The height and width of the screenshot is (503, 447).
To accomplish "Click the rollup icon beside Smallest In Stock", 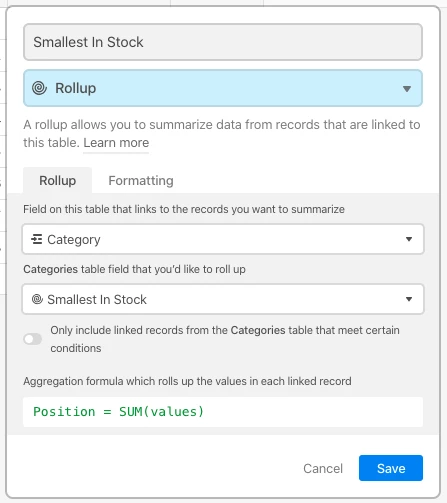I will [37, 299].
